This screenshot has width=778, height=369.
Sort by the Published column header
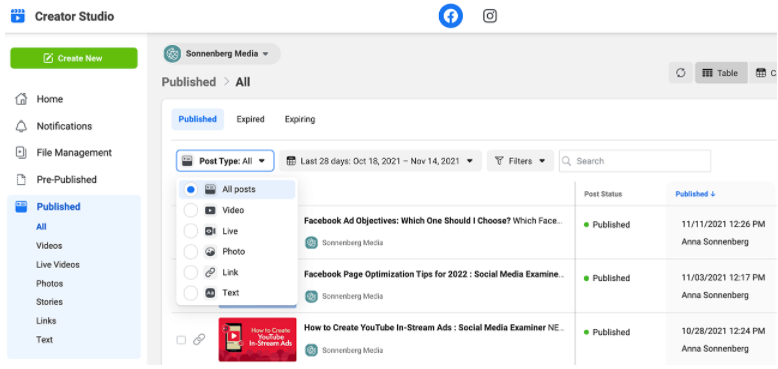tap(695, 194)
